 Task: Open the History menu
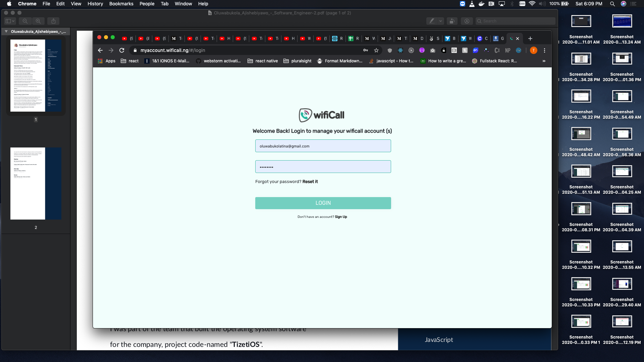(x=95, y=4)
